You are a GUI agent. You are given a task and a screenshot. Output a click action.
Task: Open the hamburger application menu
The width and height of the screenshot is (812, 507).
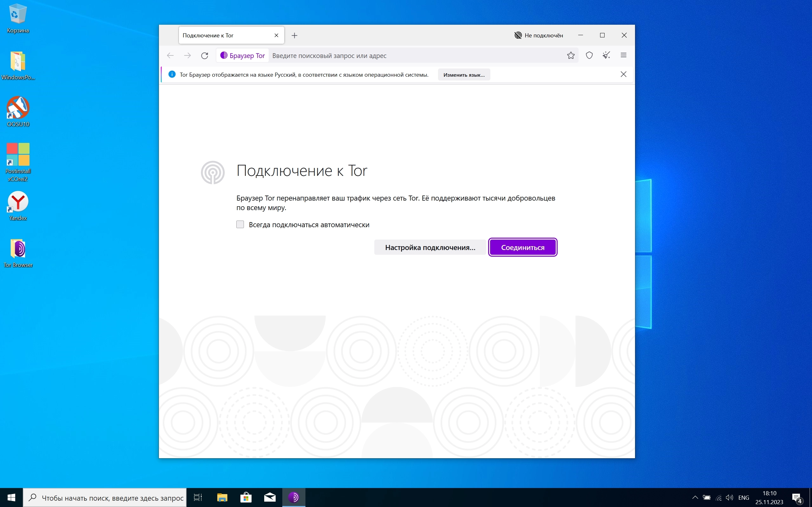(623, 55)
